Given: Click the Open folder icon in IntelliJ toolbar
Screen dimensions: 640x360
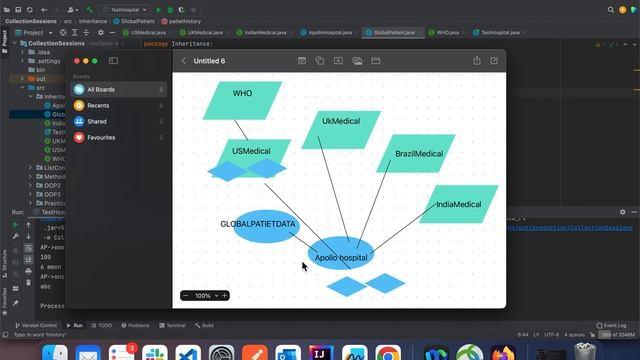Looking at the screenshot, I should pos(7,9).
